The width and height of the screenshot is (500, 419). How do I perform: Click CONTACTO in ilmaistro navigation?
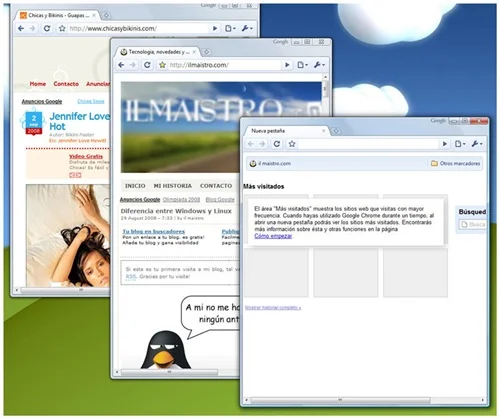click(216, 186)
